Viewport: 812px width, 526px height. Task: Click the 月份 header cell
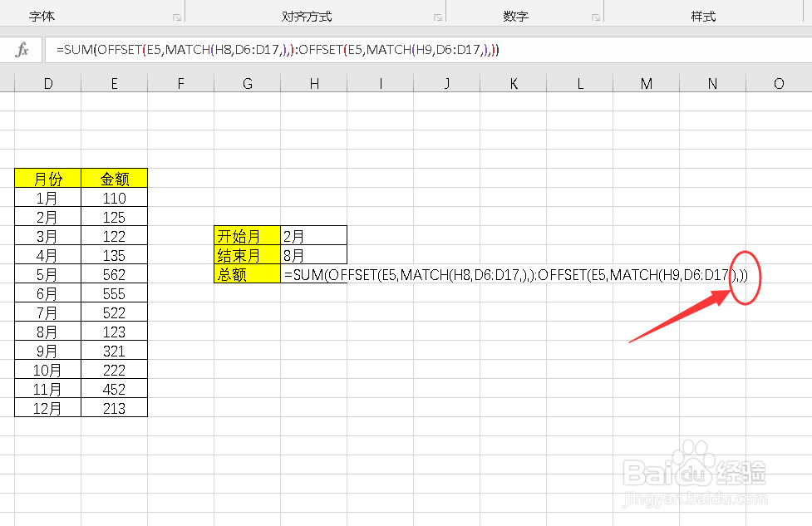pos(47,178)
